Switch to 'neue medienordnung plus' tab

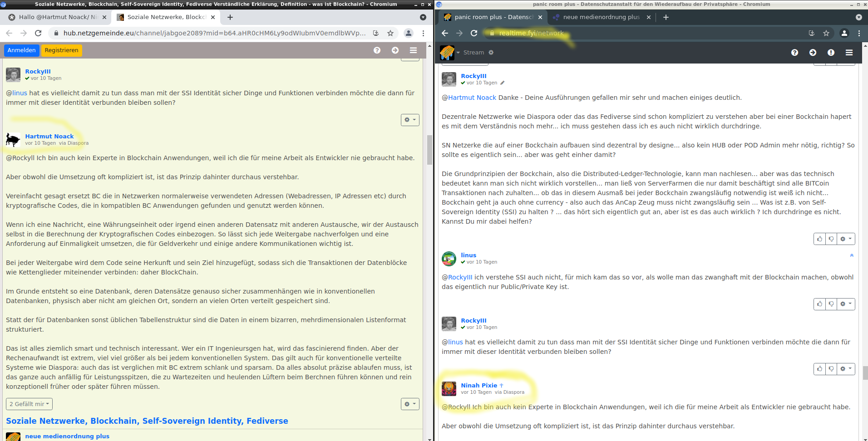(x=601, y=17)
